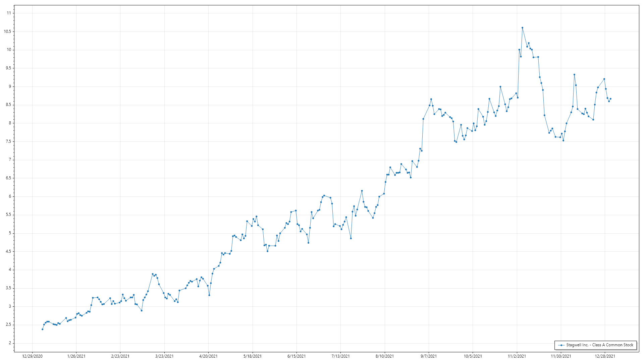The image size is (644, 362).
Task: Click the 11 label on the y-axis
Action: [9, 13]
